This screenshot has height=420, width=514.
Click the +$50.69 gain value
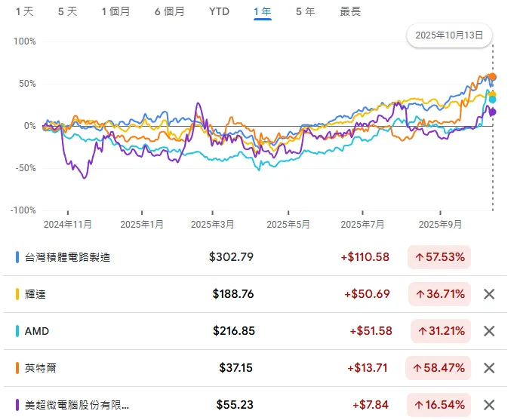(x=367, y=294)
